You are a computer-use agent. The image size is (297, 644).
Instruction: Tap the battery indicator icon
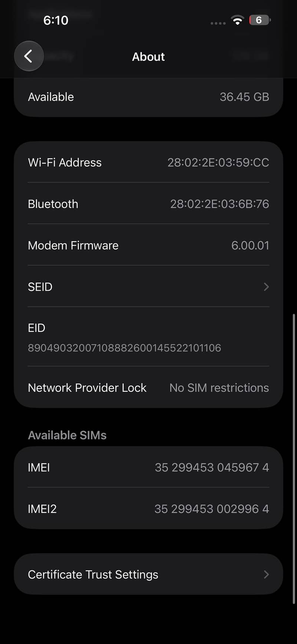click(x=260, y=20)
